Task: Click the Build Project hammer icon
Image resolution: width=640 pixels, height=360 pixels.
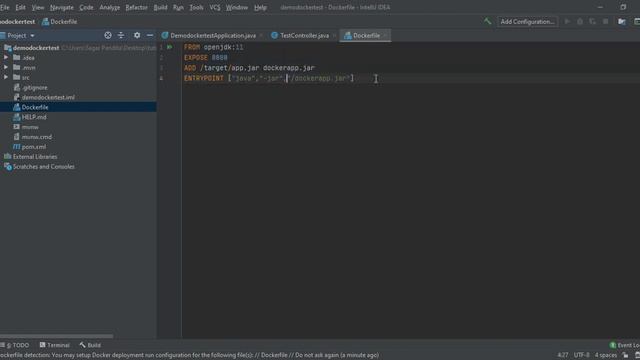Action: pos(487,21)
